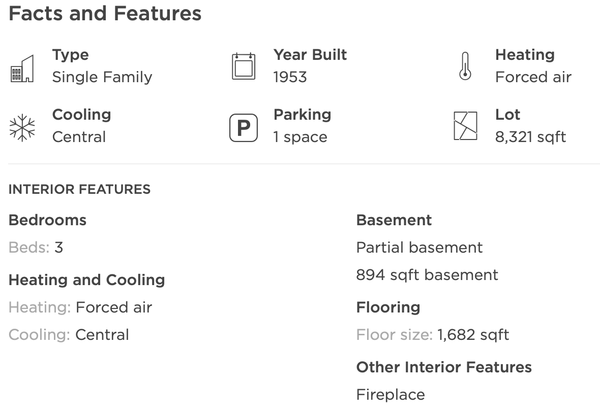Click the Single Family type value
The height and width of the screenshot is (417, 600).
click(x=102, y=77)
